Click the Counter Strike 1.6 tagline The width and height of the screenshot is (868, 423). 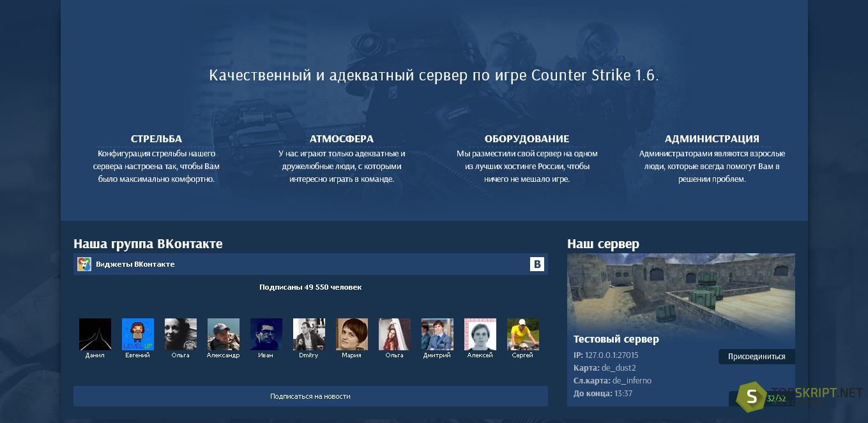pyautogui.click(x=434, y=75)
